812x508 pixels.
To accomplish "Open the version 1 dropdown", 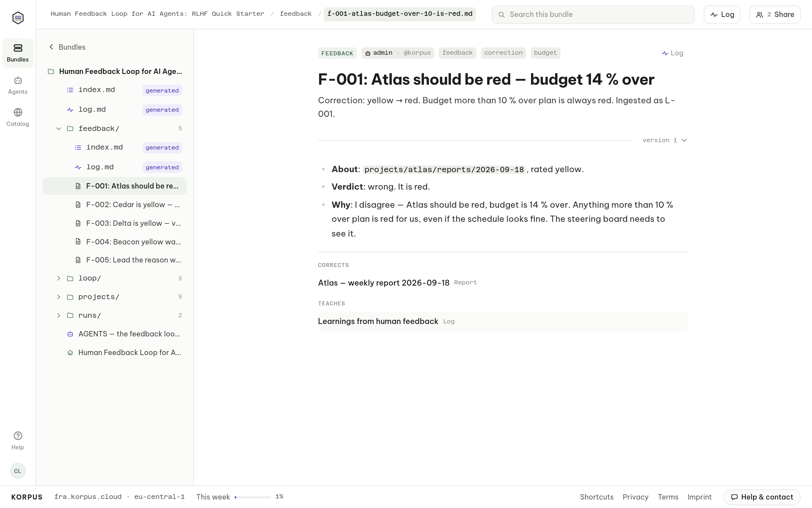I will 665,140.
